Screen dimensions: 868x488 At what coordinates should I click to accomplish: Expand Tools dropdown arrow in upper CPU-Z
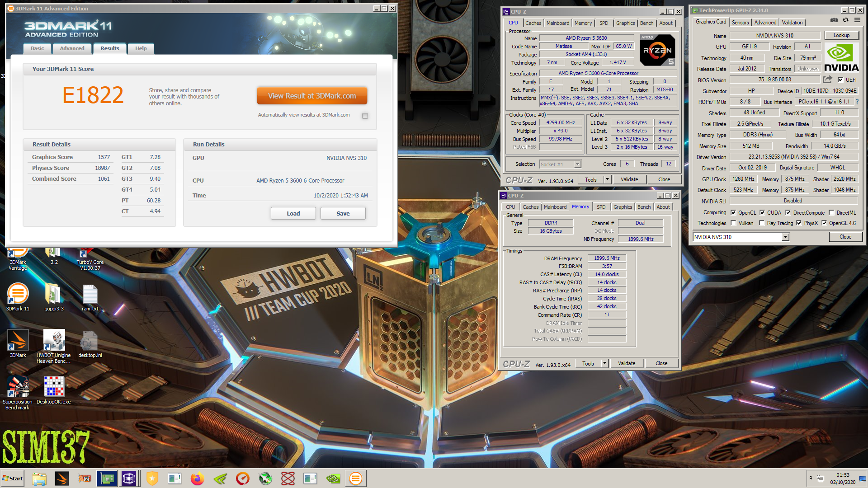(x=607, y=179)
